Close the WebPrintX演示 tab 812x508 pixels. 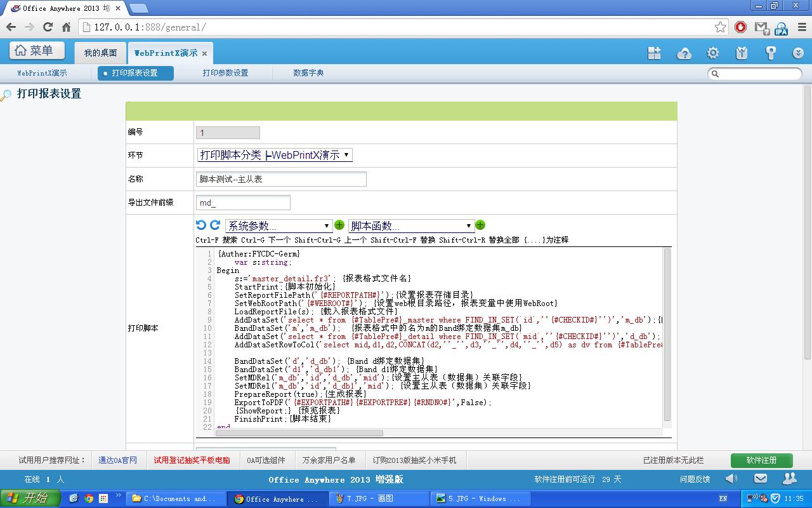click(x=204, y=53)
